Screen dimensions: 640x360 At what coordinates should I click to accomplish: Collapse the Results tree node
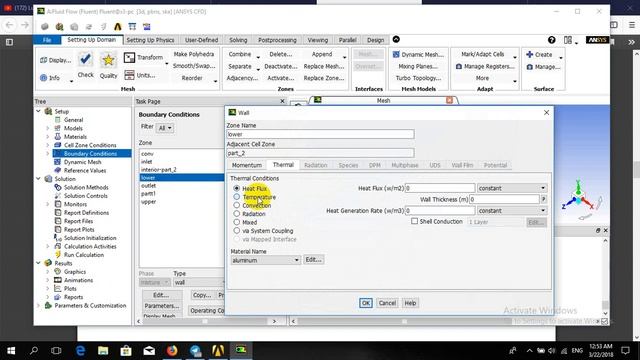[x=38, y=263]
